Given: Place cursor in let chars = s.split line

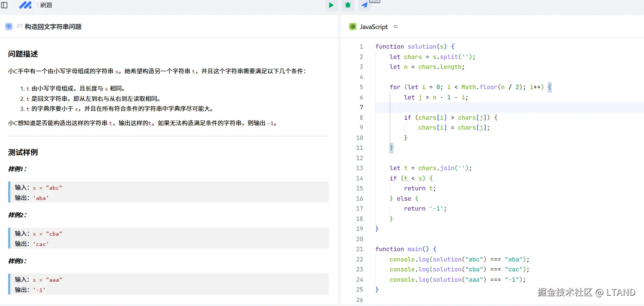Looking at the screenshot, I should tap(432, 57).
